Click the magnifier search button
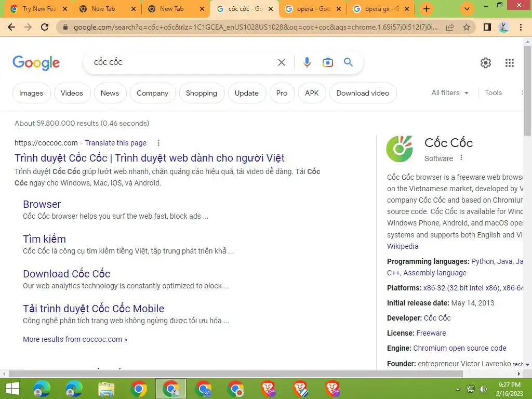 [348, 62]
